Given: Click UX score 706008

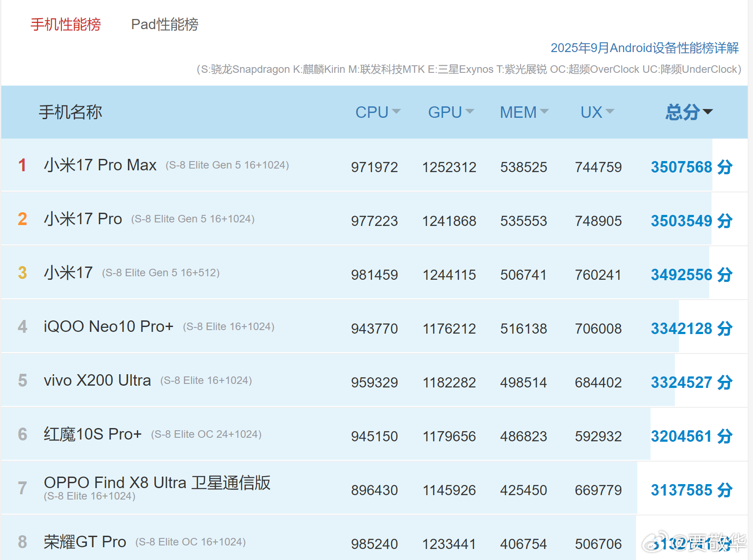Looking at the screenshot, I should pyautogui.click(x=598, y=329).
